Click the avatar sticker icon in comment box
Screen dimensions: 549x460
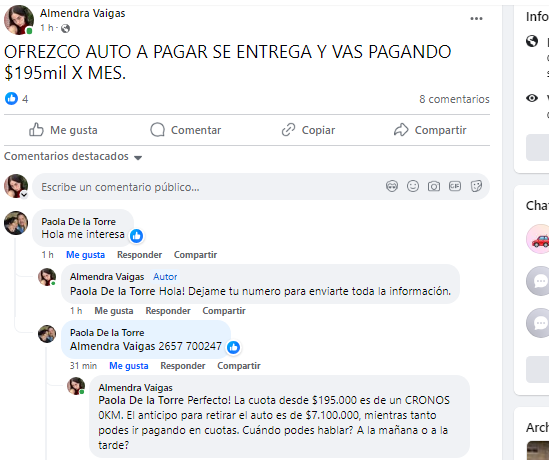tap(392, 186)
